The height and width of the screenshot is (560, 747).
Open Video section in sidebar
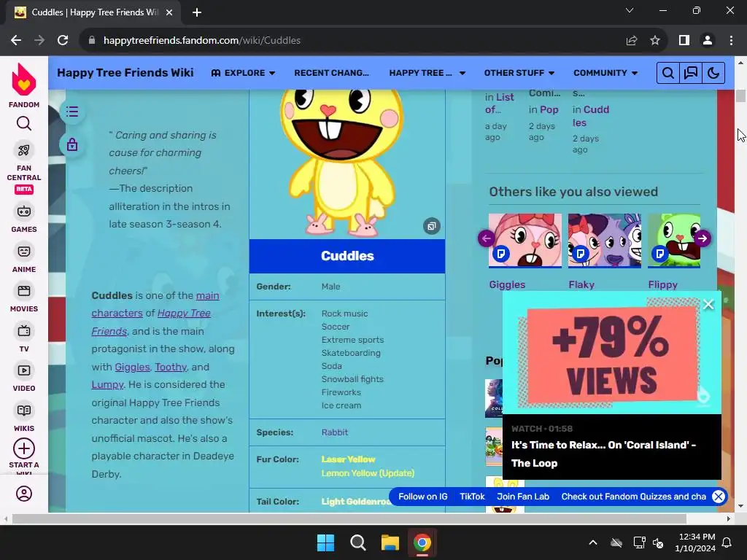tap(24, 377)
